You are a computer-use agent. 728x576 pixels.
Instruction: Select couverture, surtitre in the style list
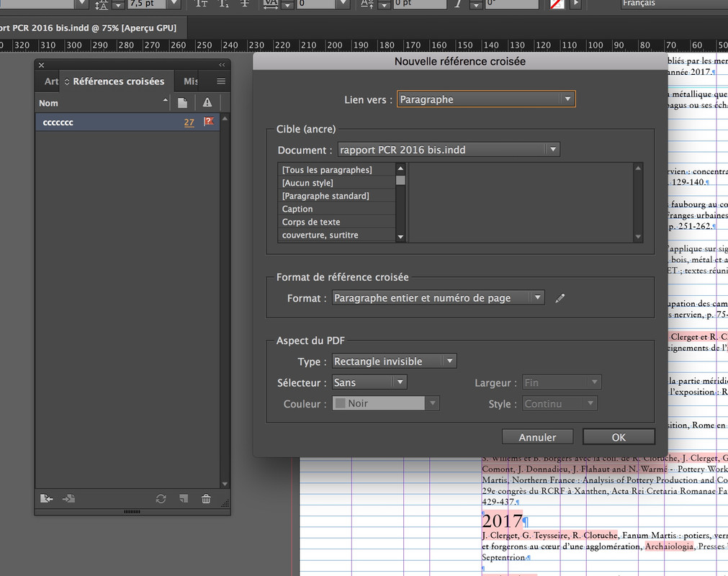[x=336, y=235]
